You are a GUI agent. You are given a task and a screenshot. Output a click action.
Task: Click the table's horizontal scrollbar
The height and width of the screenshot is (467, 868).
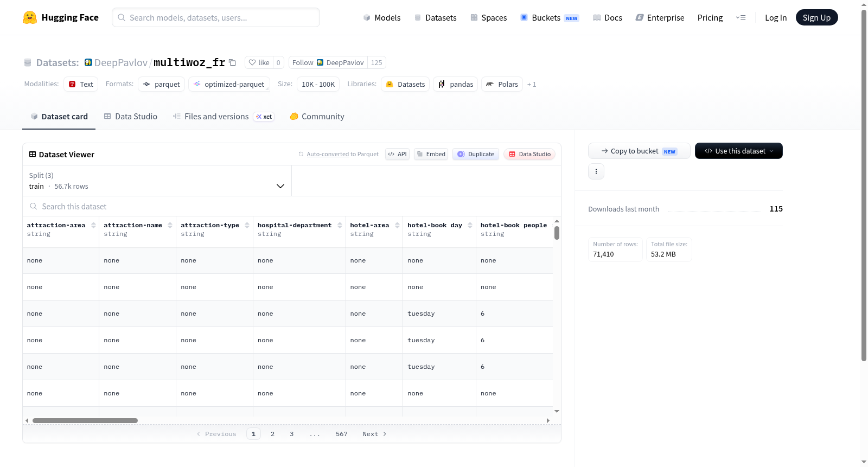(85, 420)
